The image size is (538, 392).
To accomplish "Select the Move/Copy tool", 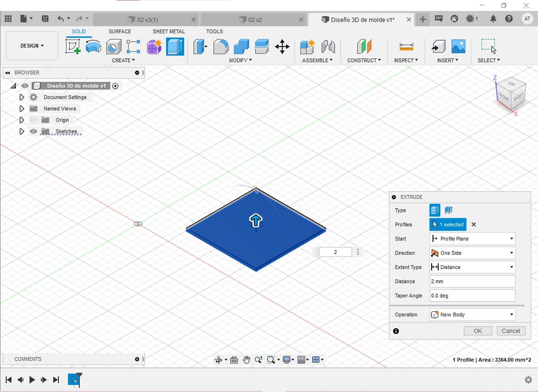I will 282,47.
